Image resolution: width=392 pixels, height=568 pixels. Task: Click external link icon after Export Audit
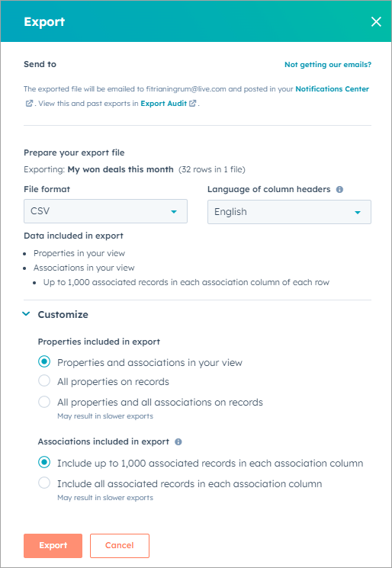(193, 103)
